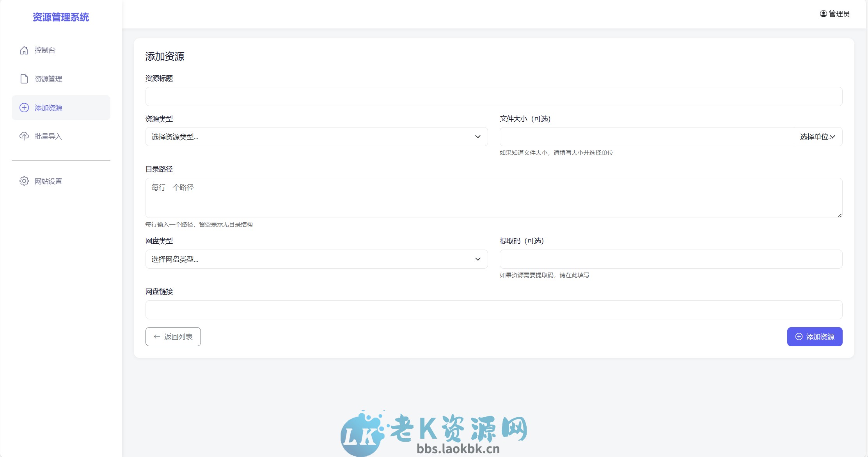868x457 pixels.
Task: Click the user icon next to 管理员
Action: pyautogui.click(x=823, y=14)
